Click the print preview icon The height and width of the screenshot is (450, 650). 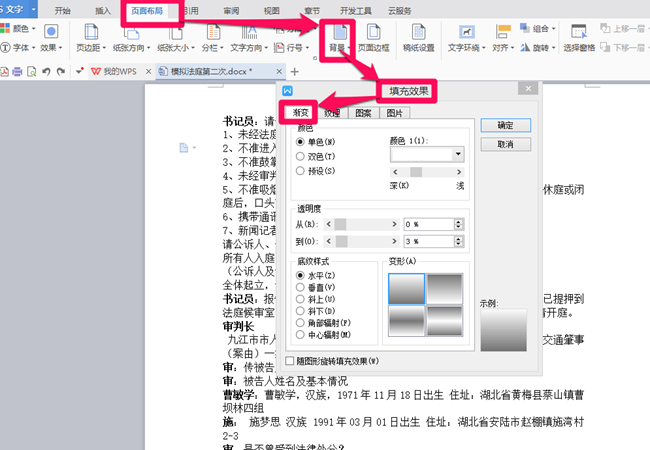[x=32, y=72]
